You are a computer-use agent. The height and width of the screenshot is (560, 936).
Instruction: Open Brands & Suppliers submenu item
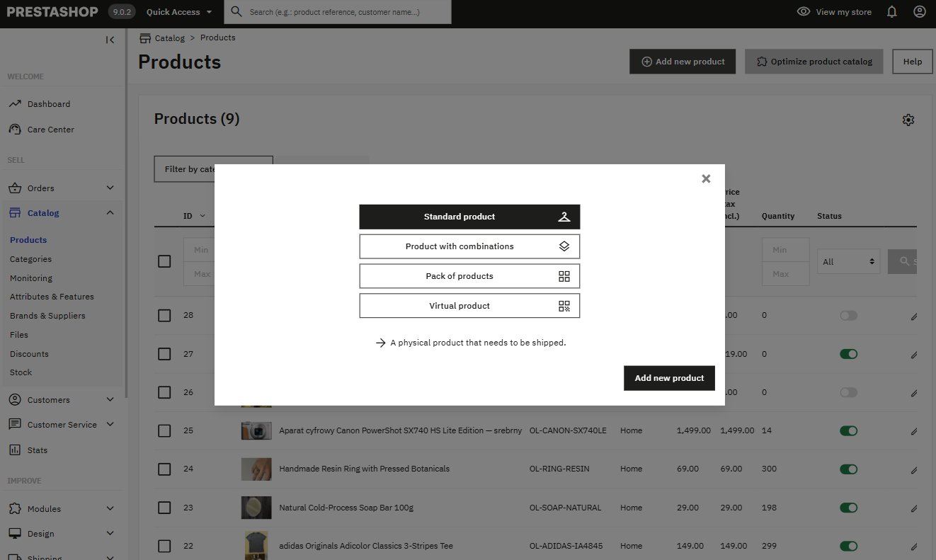(47, 316)
